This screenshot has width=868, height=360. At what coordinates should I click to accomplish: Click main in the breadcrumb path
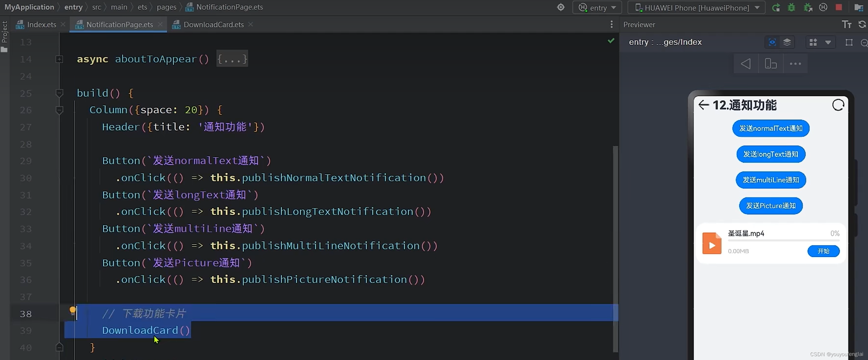(119, 7)
